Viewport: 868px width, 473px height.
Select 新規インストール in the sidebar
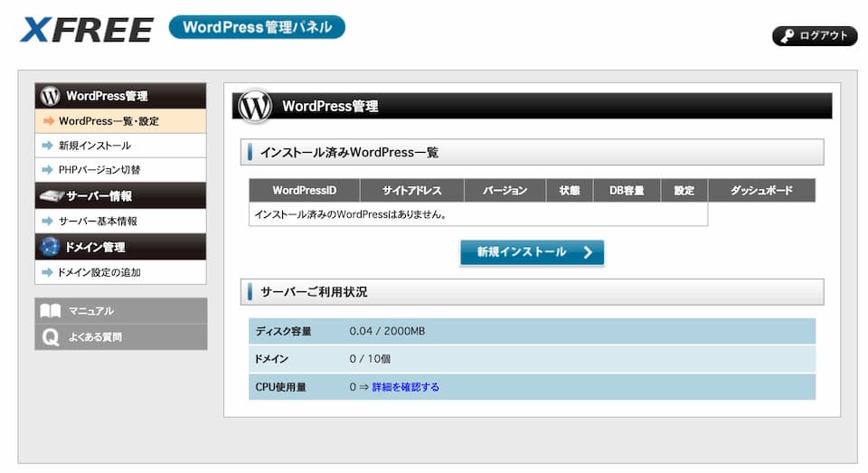[x=94, y=146]
